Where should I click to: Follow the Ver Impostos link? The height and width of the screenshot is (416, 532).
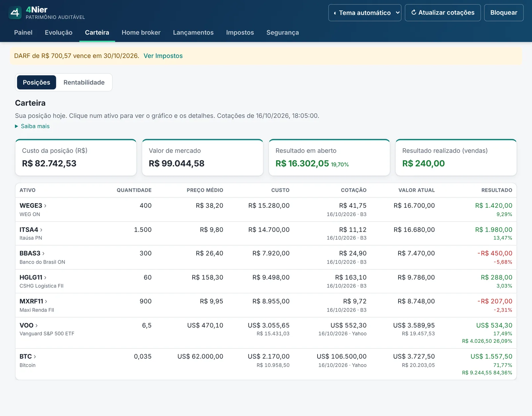[x=163, y=56]
